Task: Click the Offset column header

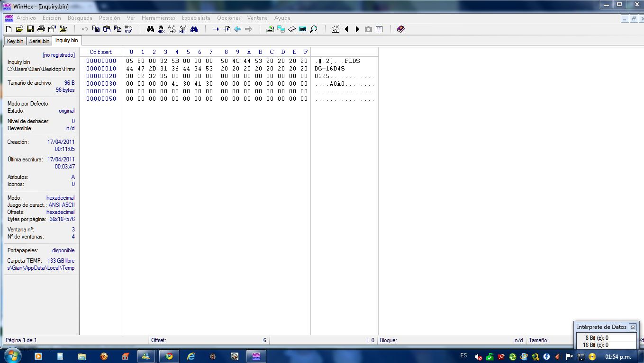Action: pyautogui.click(x=101, y=52)
